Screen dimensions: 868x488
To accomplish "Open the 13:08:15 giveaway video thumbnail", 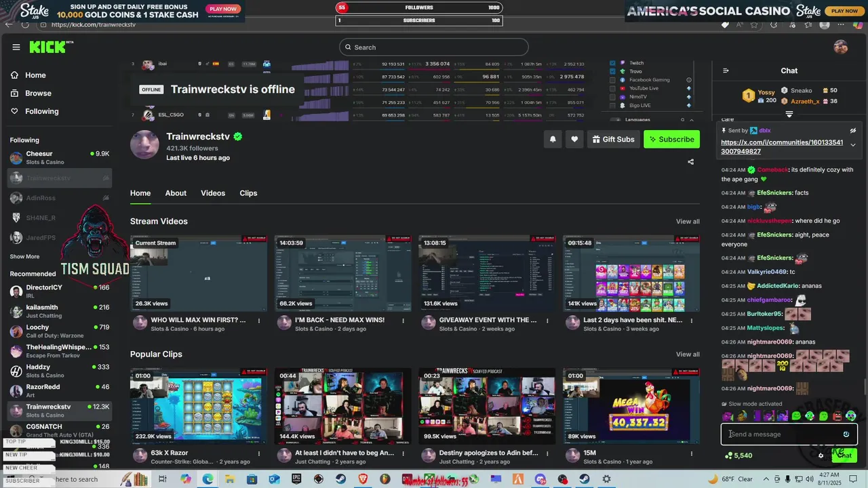I will 488,274.
